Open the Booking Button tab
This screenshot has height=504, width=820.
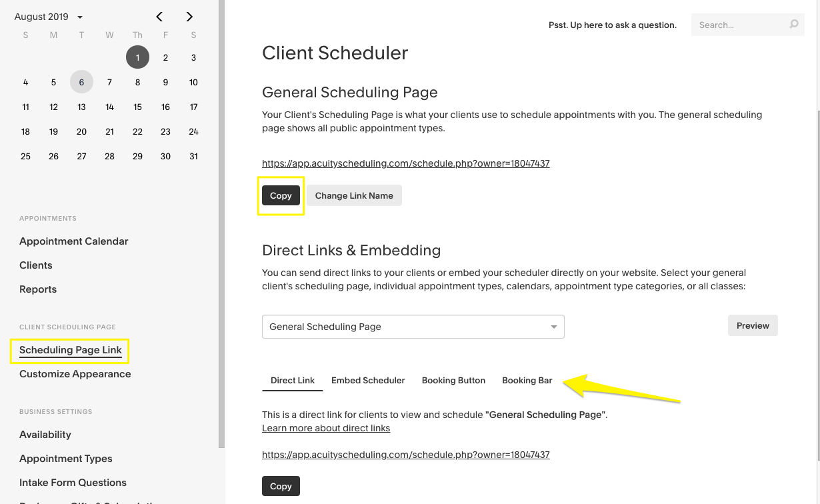[x=453, y=381]
